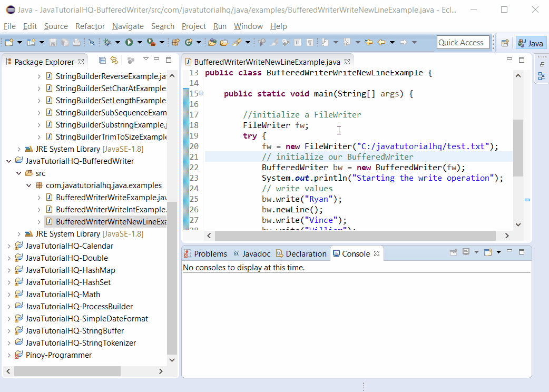Expand the JavaTutorialHQ-Calendar project
The width and height of the screenshot is (549, 392).
tap(9, 246)
